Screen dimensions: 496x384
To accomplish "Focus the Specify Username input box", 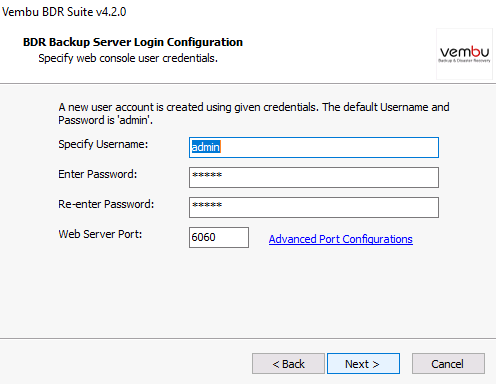I will 314,147.
